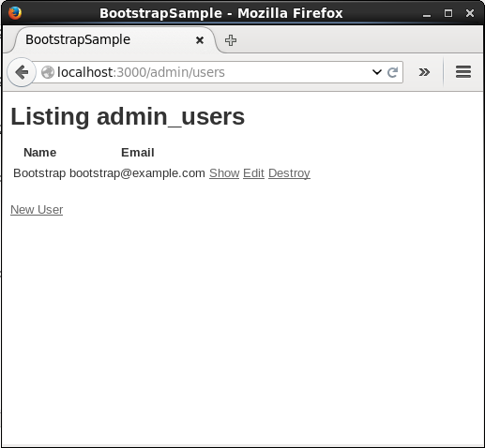Viewport: 485px width, 448px height.
Task: Close the BootstrapSample tab
Action: coord(200,40)
